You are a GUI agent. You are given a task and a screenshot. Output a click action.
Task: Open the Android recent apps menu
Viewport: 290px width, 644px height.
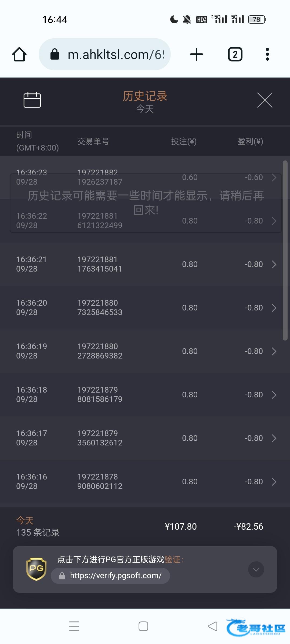click(74, 626)
